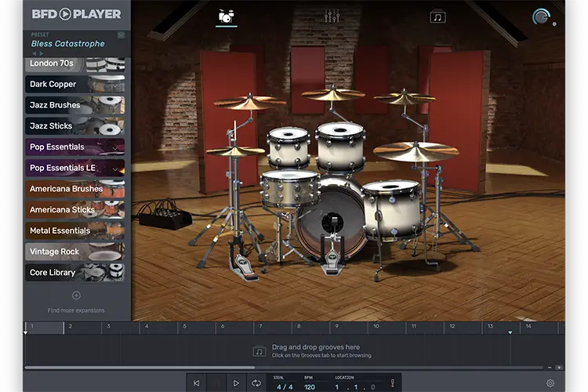Select the Dark Copper expansion
The height and width of the screenshot is (392, 588).
[x=75, y=84]
